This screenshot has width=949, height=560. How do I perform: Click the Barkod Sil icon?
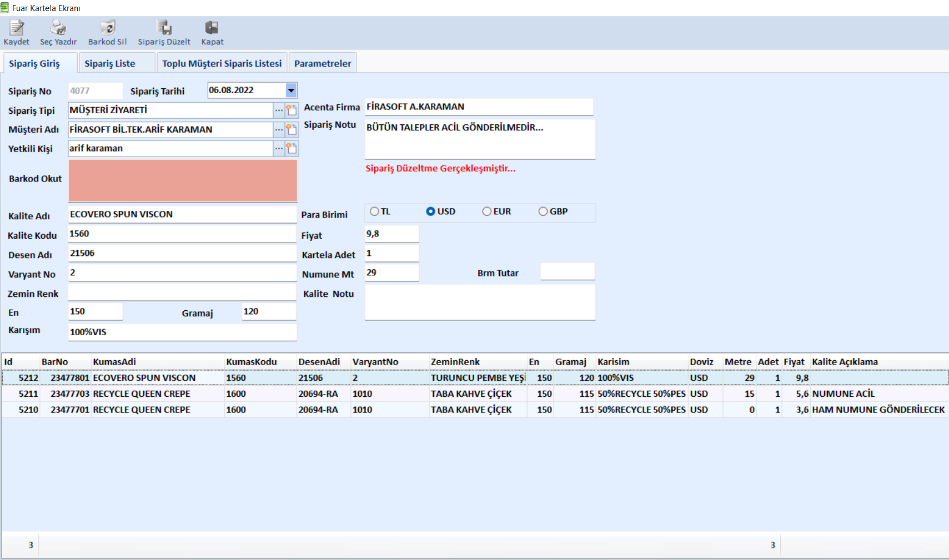click(107, 28)
